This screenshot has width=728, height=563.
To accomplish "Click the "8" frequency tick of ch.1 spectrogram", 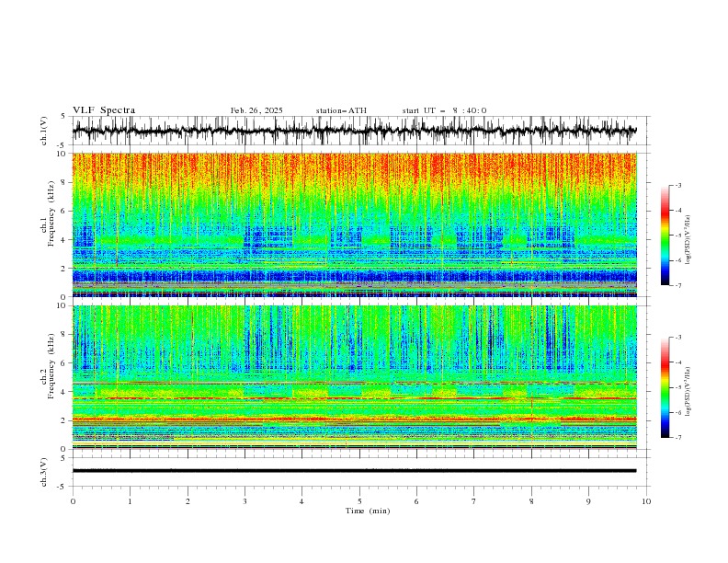I will 65,182.
